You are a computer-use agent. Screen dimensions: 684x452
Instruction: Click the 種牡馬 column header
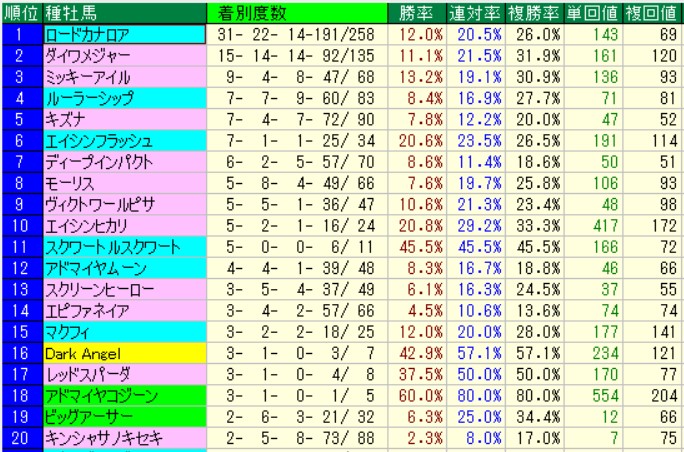125,13
